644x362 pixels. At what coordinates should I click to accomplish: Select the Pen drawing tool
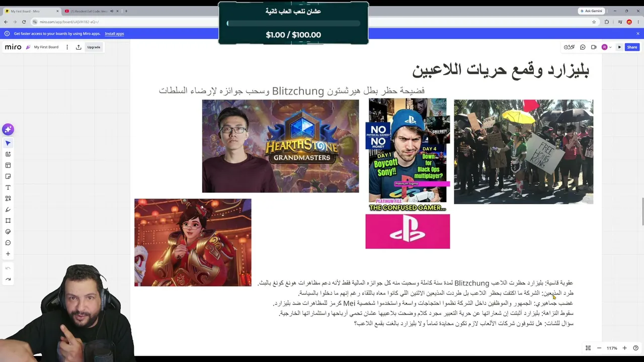point(8,210)
